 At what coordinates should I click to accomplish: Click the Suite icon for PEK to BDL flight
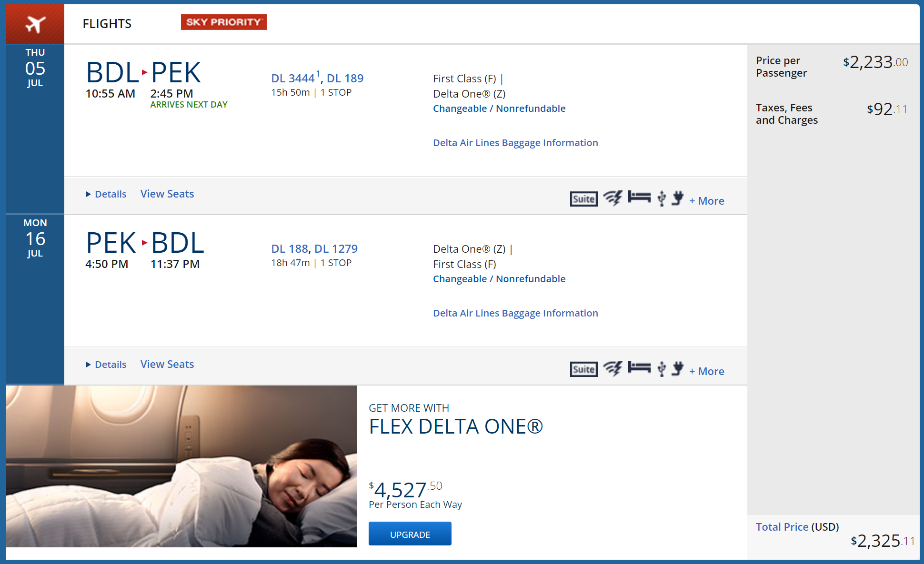(x=583, y=369)
